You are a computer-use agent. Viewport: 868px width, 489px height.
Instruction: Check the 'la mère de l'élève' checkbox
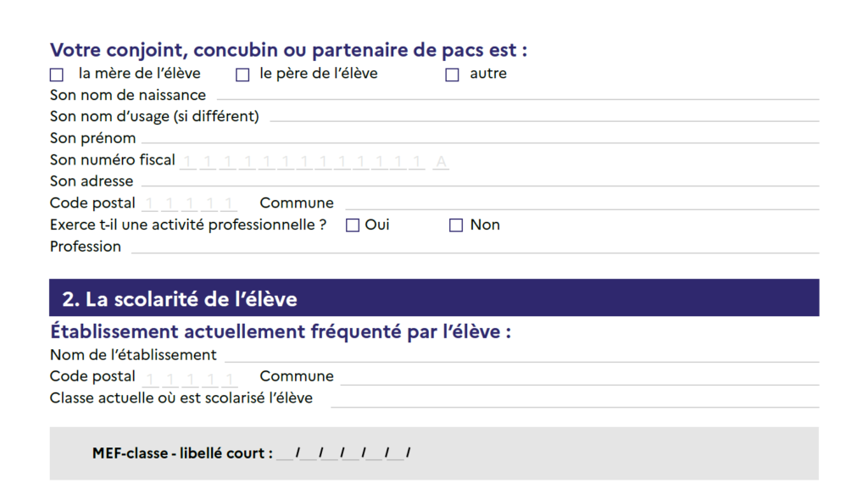click(57, 75)
